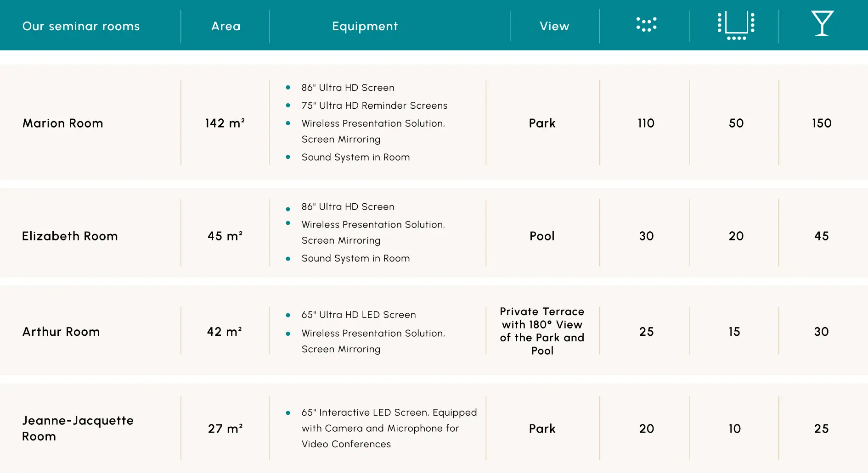The image size is (868, 473).
Task: Click '75" Ultra HD Reminder Screens' item
Action: pos(374,106)
